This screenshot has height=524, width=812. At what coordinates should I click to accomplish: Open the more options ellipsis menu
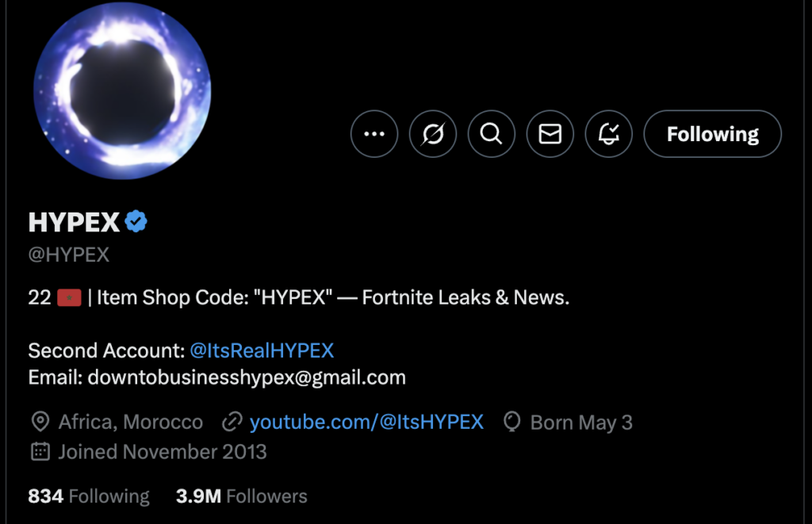coord(373,134)
